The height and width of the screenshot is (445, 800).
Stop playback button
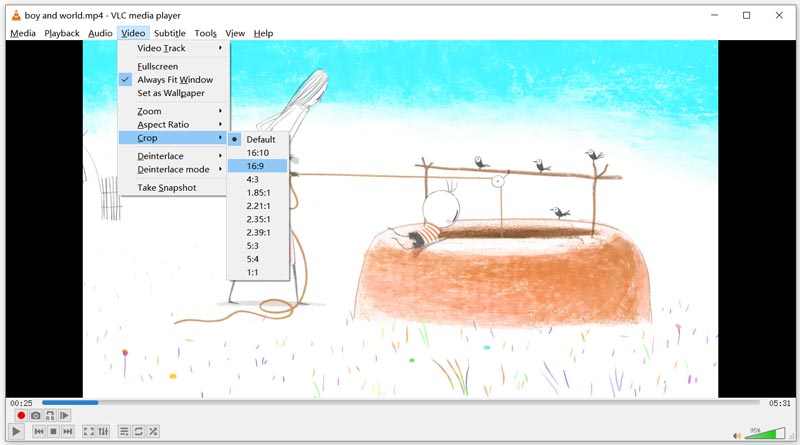(x=53, y=432)
